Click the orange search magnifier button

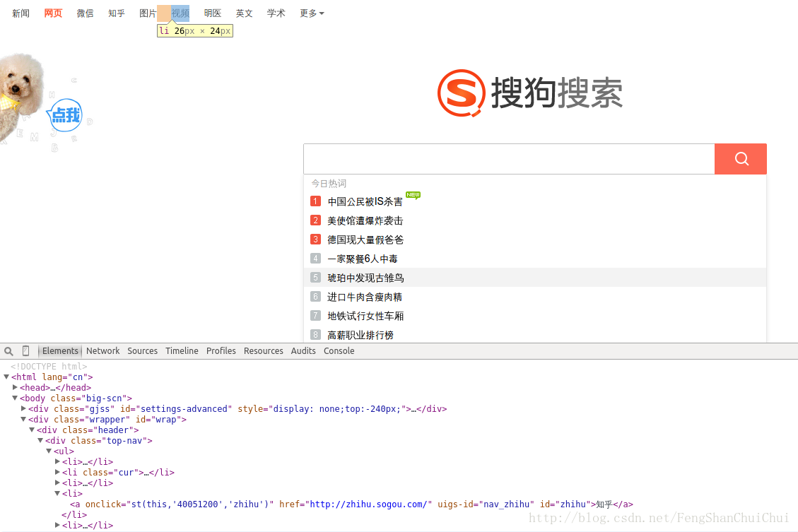click(741, 159)
